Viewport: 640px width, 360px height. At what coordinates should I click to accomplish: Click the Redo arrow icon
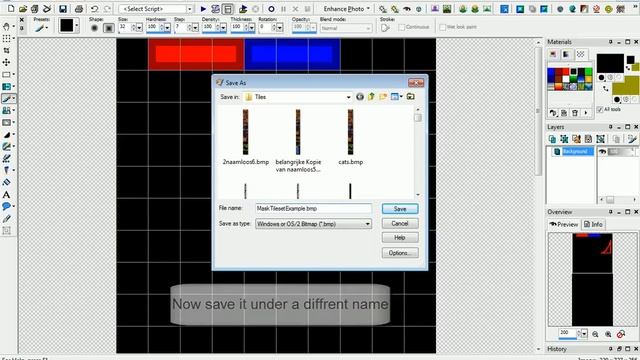click(x=107, y=9)
